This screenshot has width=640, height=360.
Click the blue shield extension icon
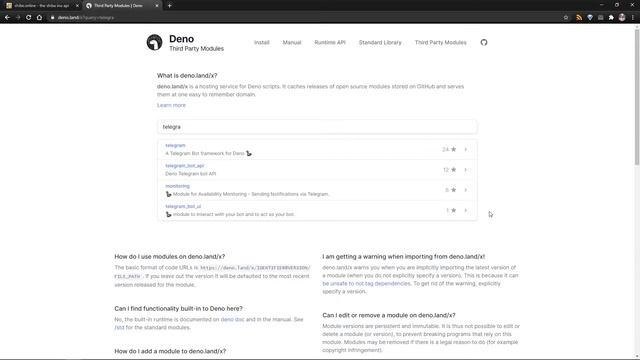pyautogui.click(x=590, y=18)
